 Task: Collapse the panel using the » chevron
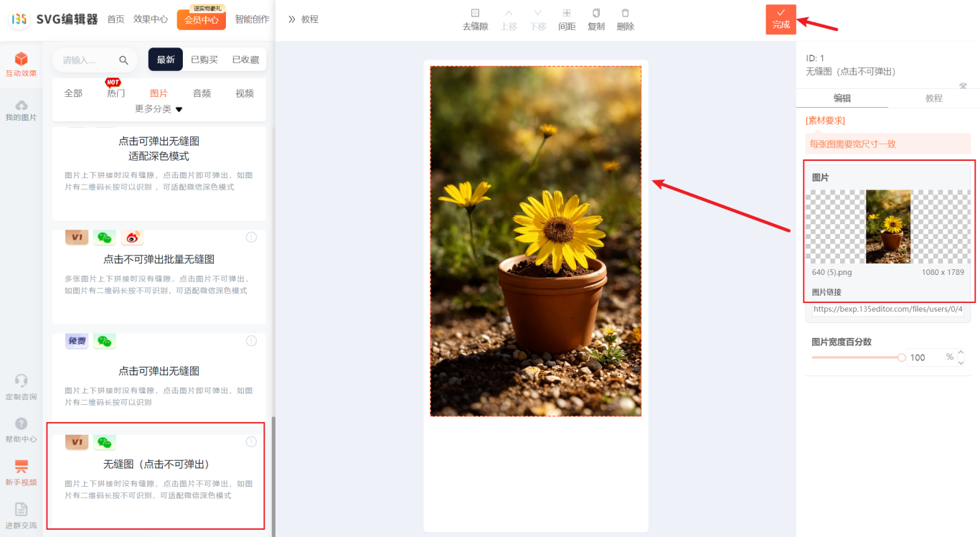pos(291,19)
